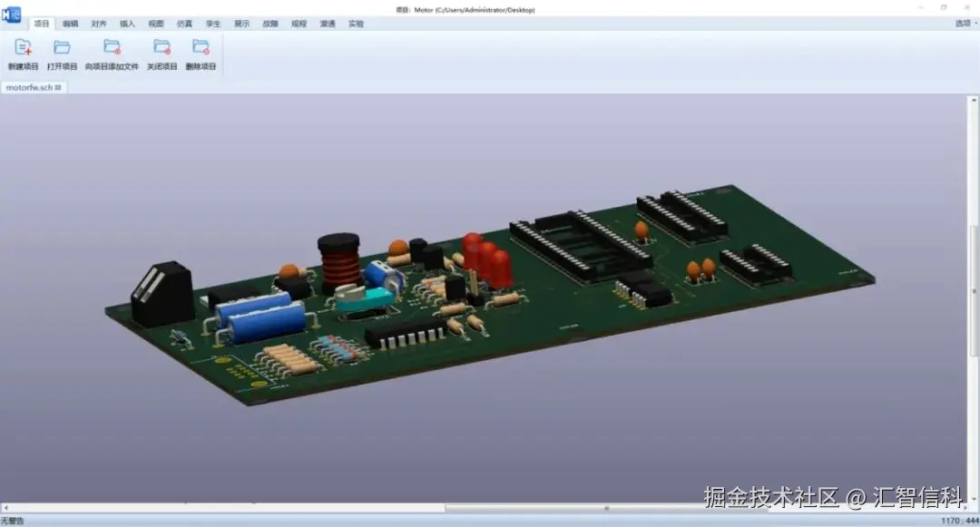Switch to the 展示 ribbon tab

[x=242, y=24]
